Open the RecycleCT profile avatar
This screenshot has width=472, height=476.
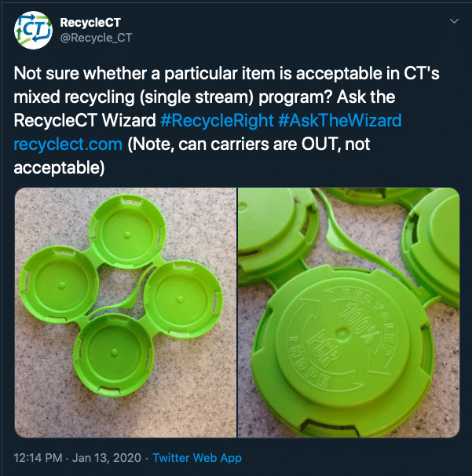tap(33, 31)
